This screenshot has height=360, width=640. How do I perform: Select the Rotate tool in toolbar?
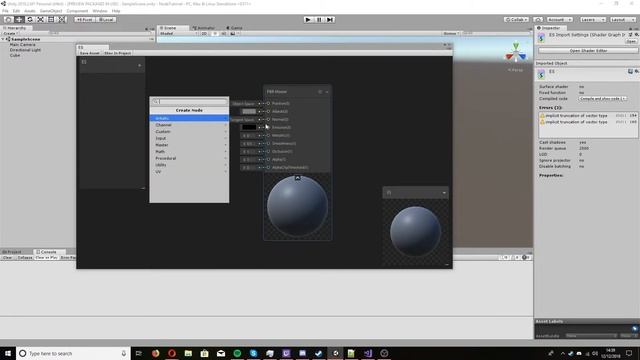pos(29,20)
